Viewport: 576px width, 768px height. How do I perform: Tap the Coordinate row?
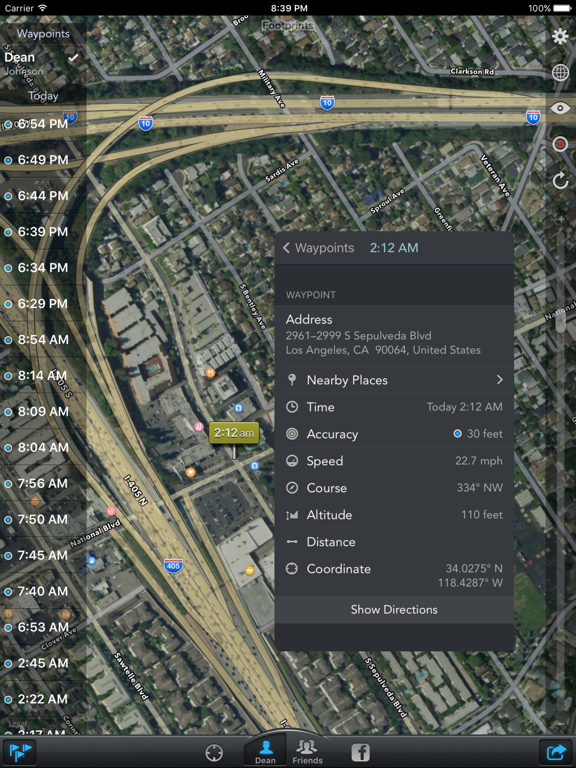tap(394, 576)
